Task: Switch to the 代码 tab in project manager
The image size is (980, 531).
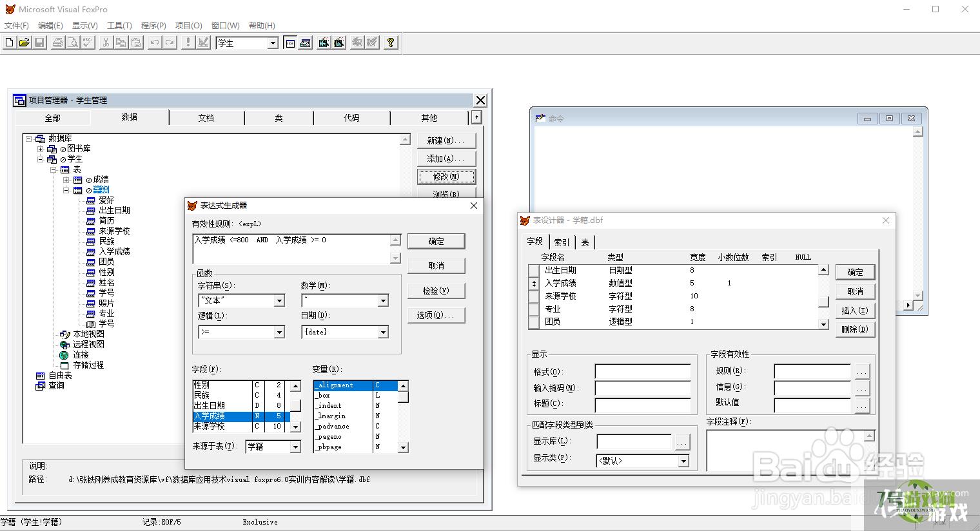Action: (352, 118)
